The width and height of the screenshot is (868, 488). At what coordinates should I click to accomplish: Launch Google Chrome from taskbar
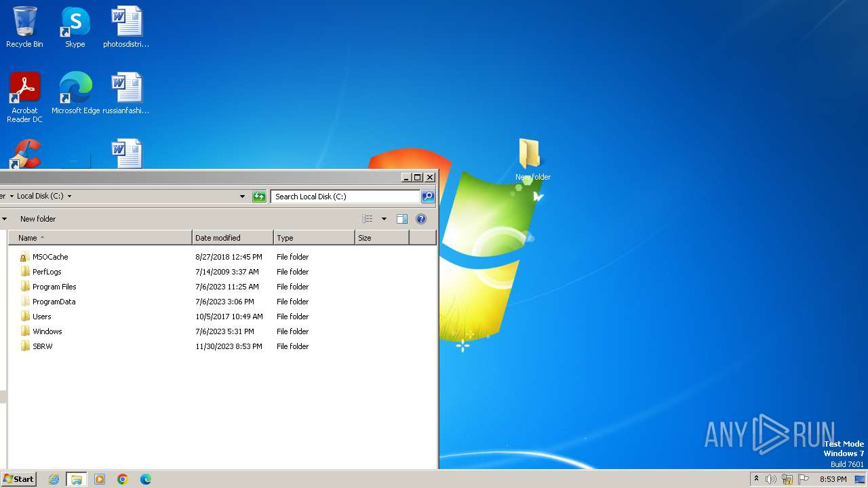click(123, 479)
